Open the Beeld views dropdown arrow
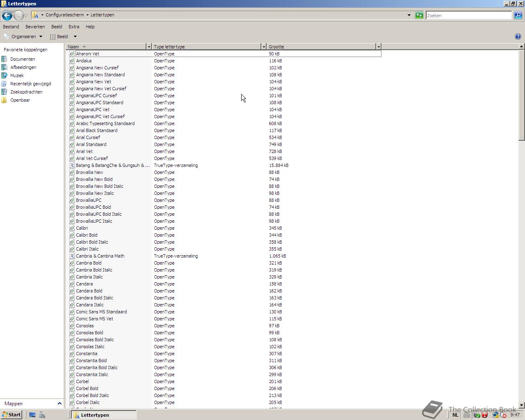Viewport: 525px width, 420px height. coord(75,37)
